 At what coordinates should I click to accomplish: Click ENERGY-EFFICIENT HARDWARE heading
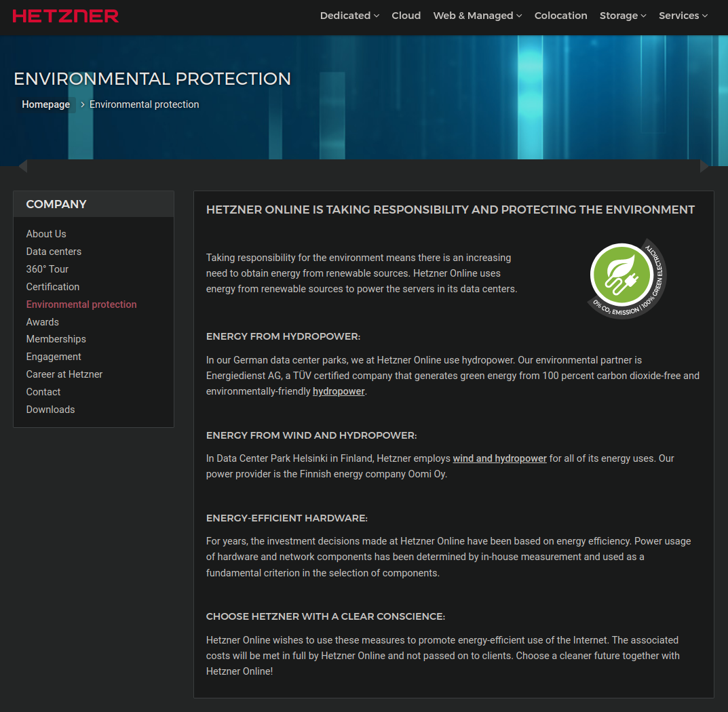(x=287, y=518)
